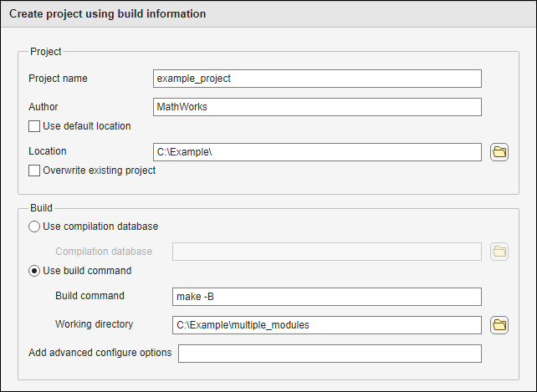537x392 pixels.
Task: Click the Location browse folder icon
Action: tap(499, 152)
